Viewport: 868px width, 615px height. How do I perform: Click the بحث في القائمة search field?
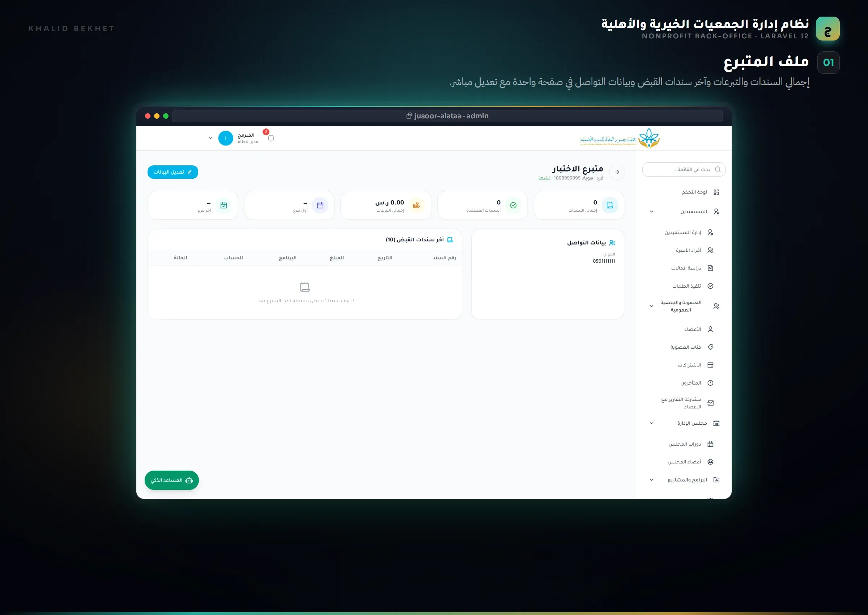click(x=684, y=169)
